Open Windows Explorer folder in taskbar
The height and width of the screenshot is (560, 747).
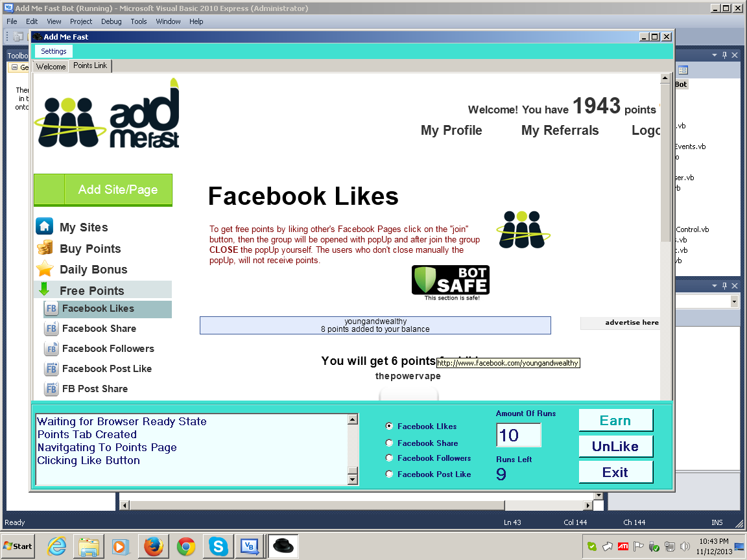[89, 546]
